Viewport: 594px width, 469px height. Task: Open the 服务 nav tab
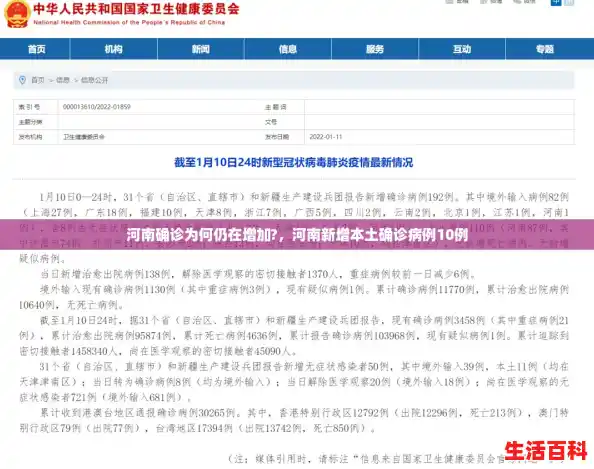pyautogui.click(x=375, y=49)
